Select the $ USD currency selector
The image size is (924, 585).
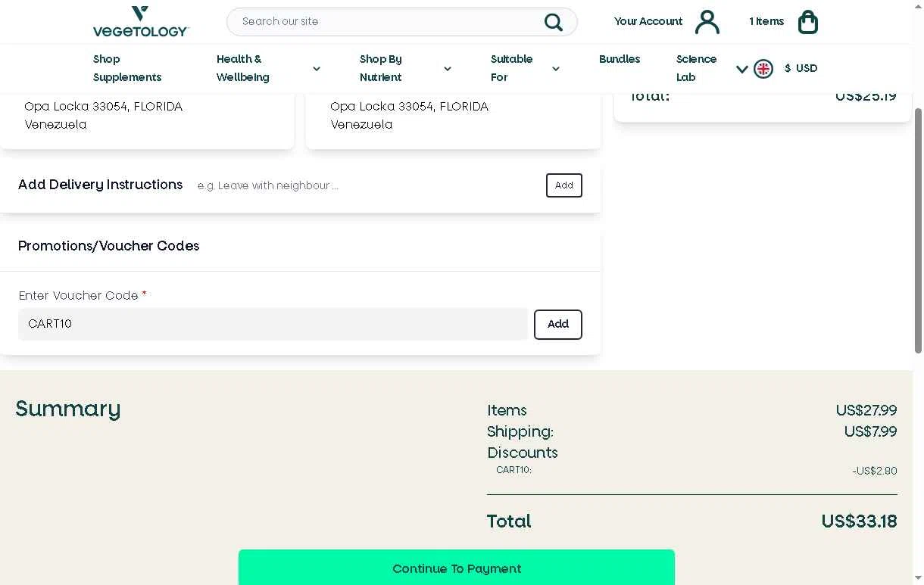click(801, 68)
